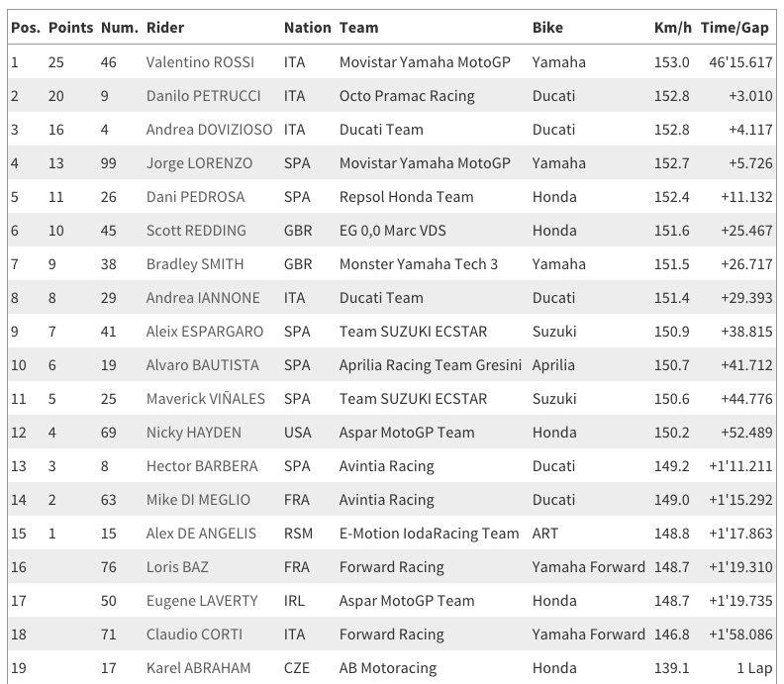The height and width of the screenshot is (684, 784).
Task: Open the Karel ABRAHAM rider link
Action: click(x=198, y=668)
